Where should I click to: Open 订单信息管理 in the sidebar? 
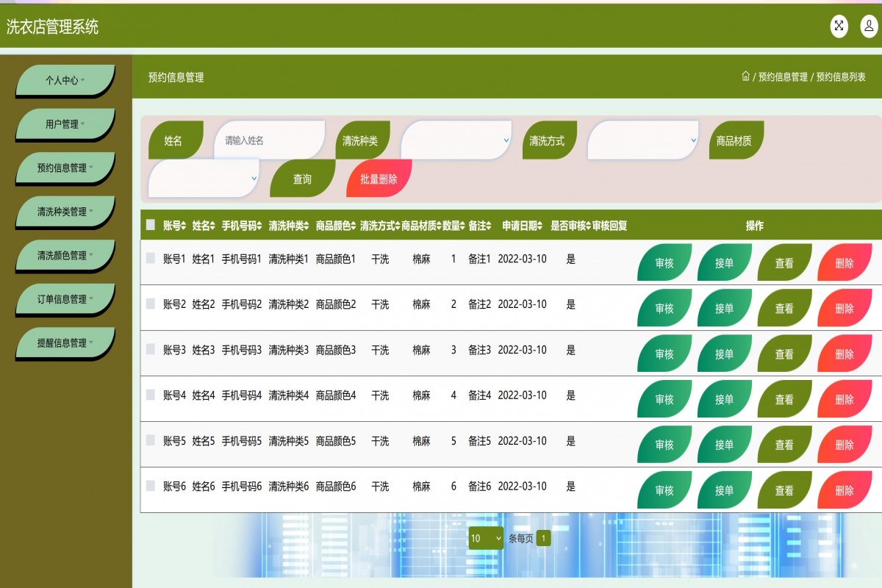(65, 299)
